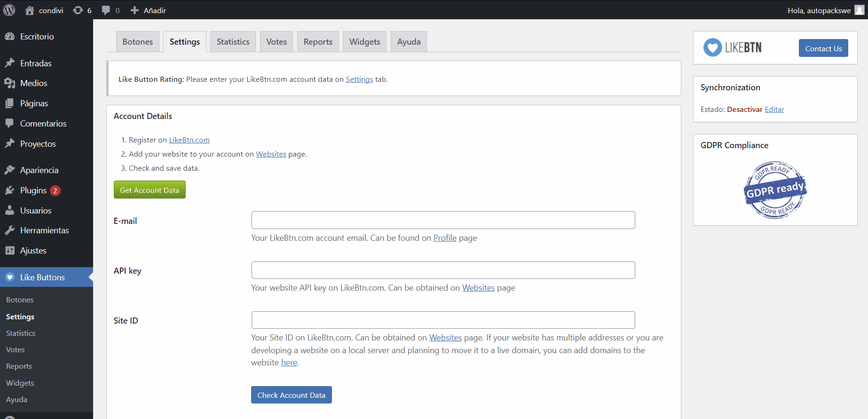Open Medios media library in sidebar

pos(33,83)
